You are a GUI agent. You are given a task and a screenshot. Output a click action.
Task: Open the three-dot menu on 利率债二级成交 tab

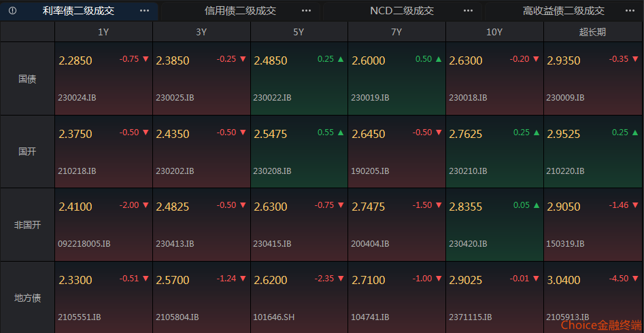pos(145,11)
